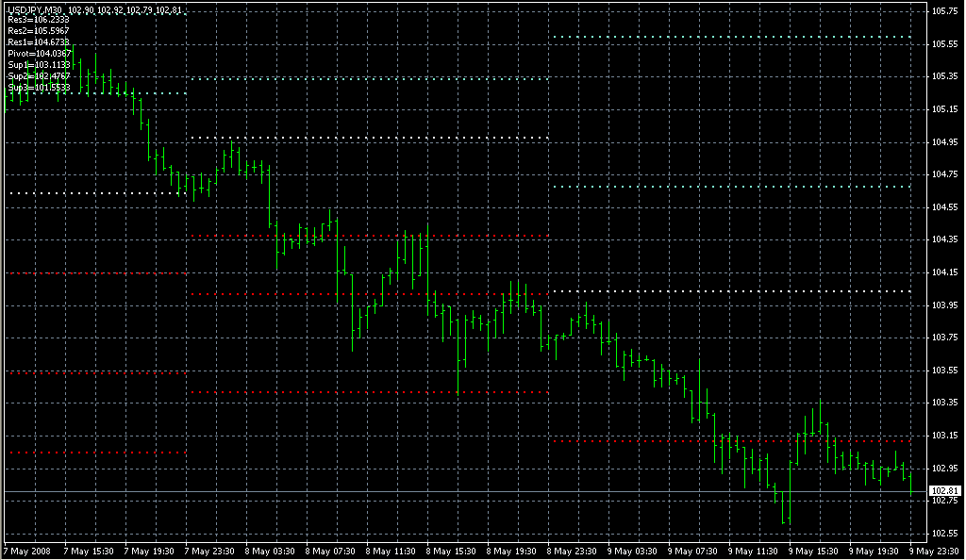Image resolution: width=966 pixels, height=560 pixels.
Task: Click 105.75 on the price axis
Action: [943, 11]
